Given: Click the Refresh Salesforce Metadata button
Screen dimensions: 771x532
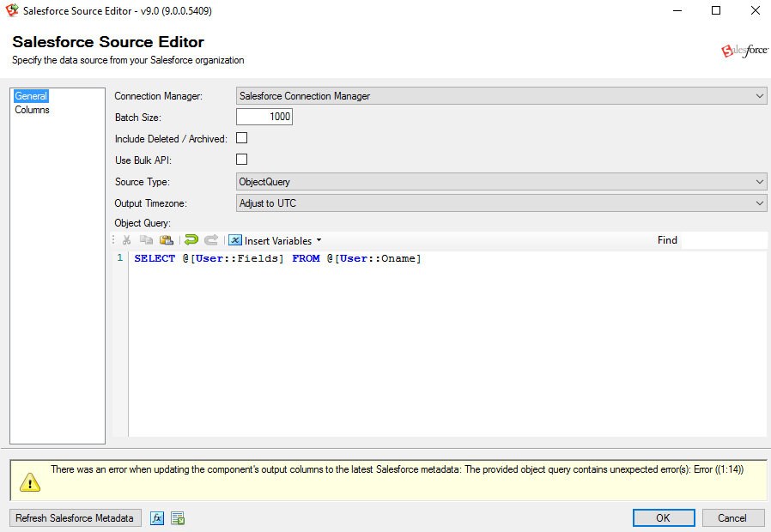Looking at the screenshot, I should pyautogui.click(x=75, y=518).
